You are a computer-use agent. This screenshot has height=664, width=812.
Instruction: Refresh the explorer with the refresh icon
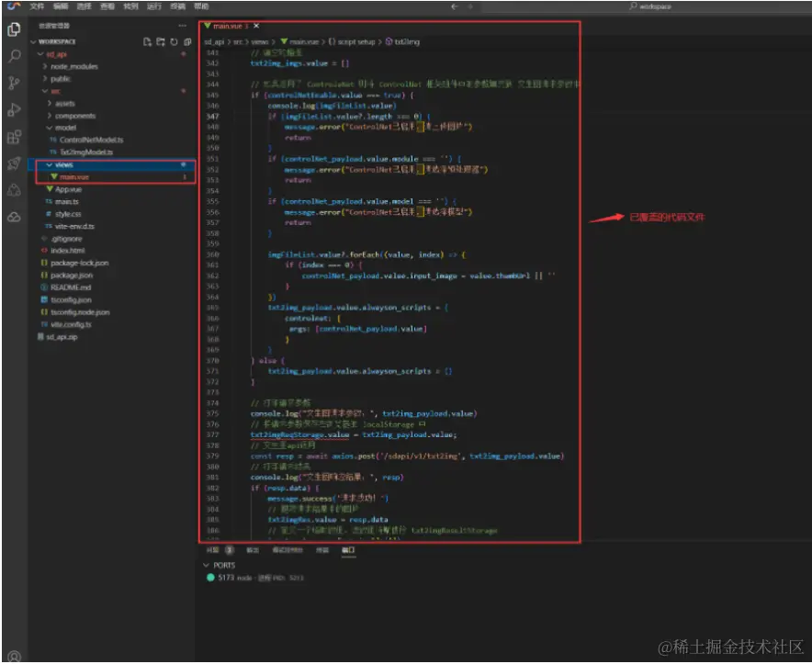click(x=174, y=41)
